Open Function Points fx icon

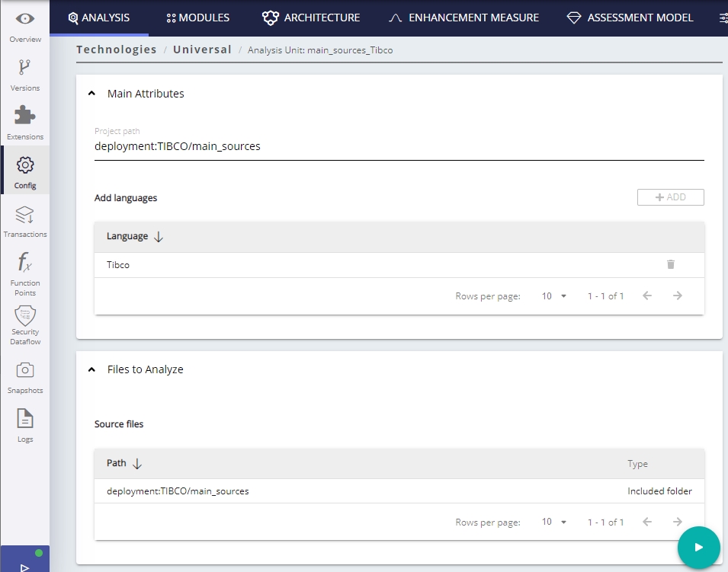(24, 264)
